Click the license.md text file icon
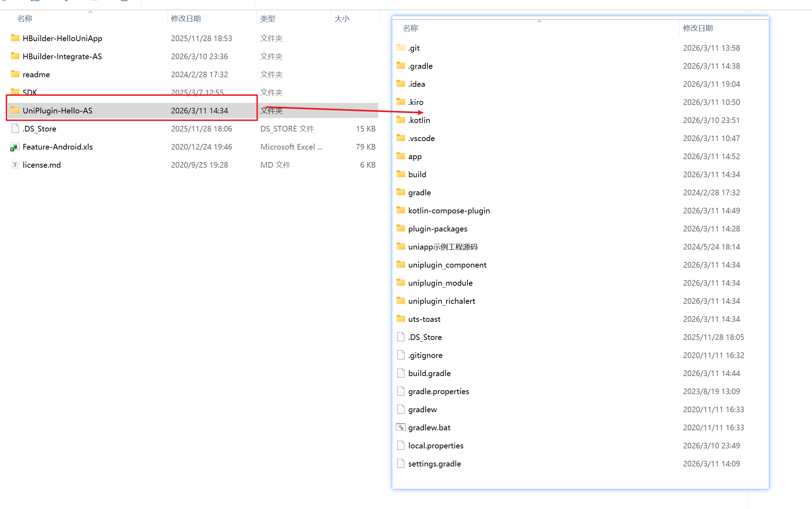812x509 pixels. click(x=15, y=165)
